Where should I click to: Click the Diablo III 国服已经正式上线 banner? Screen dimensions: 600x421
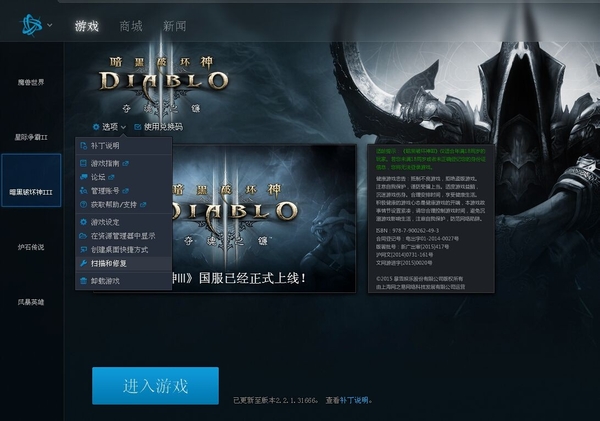[x=264, y=219]
